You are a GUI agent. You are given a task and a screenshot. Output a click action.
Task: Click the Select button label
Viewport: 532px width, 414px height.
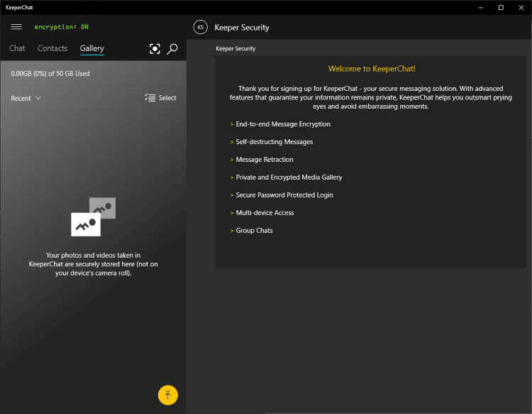pos(167,98)
